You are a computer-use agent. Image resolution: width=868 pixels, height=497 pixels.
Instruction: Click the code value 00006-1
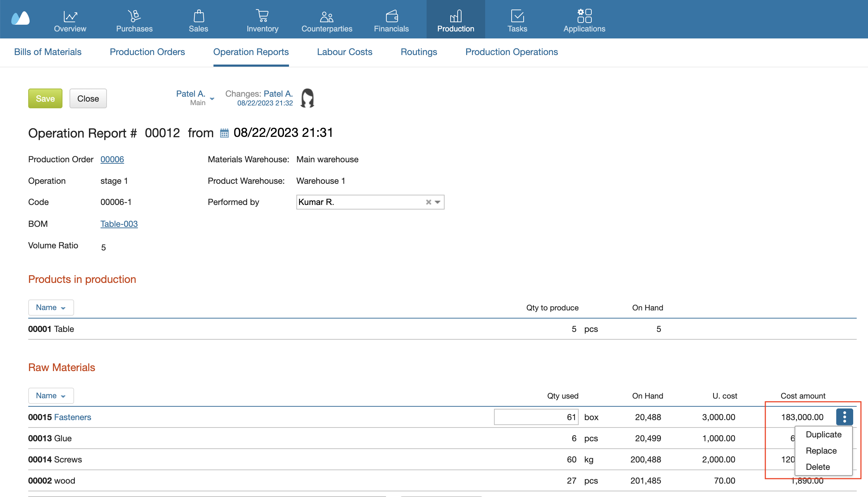[116, 202]
